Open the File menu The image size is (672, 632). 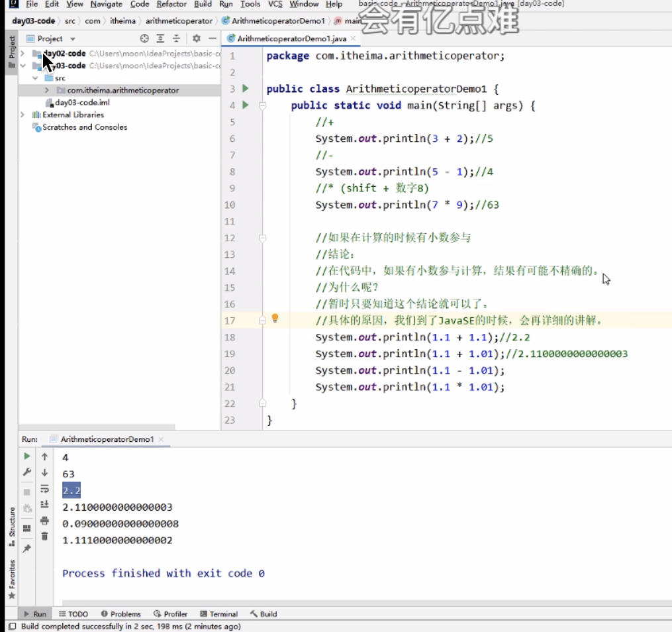32,4
